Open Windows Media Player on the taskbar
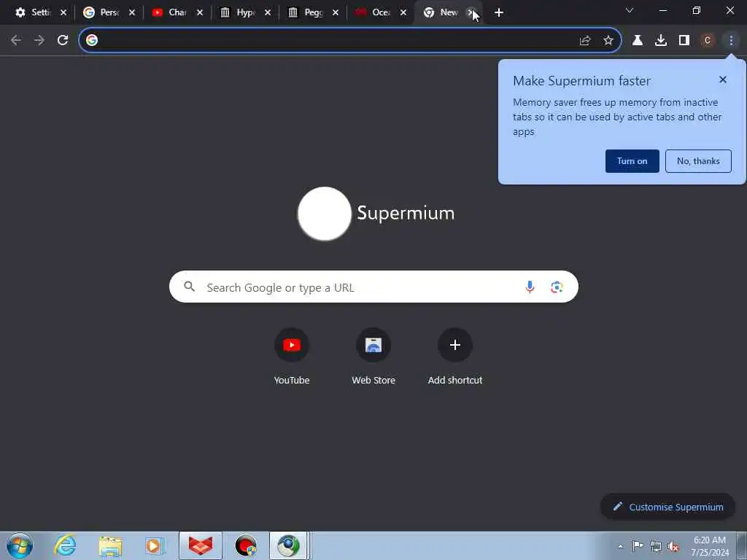The width and height of the screenshot is (747, 560). point(154,545)
